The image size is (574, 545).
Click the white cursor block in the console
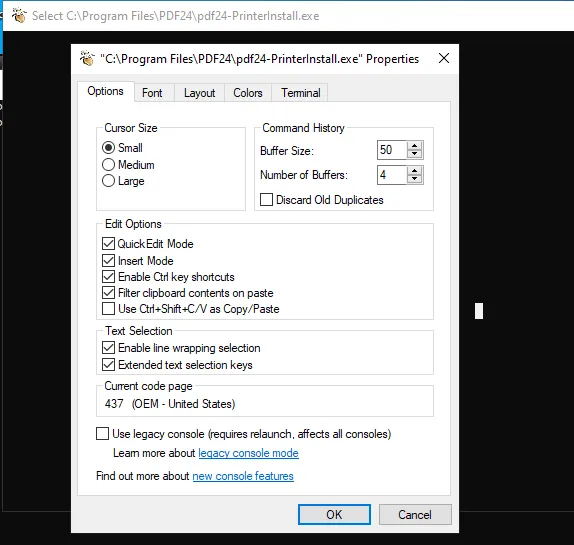[x=479, y=311]
